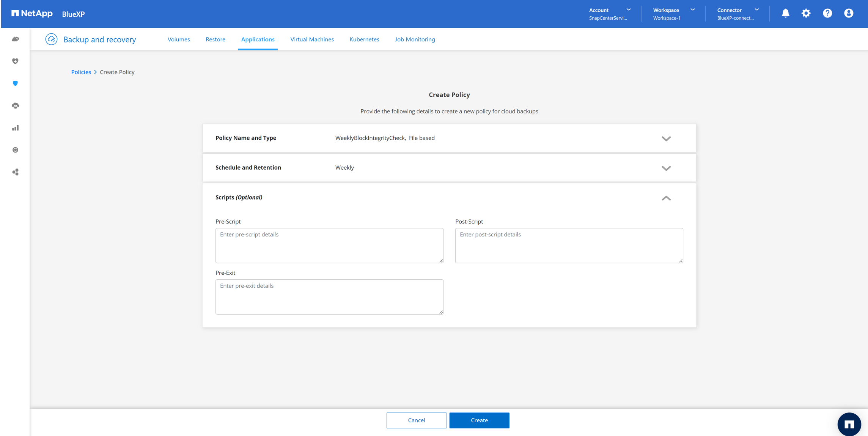Click the notifications bell icon

point(785,13)
